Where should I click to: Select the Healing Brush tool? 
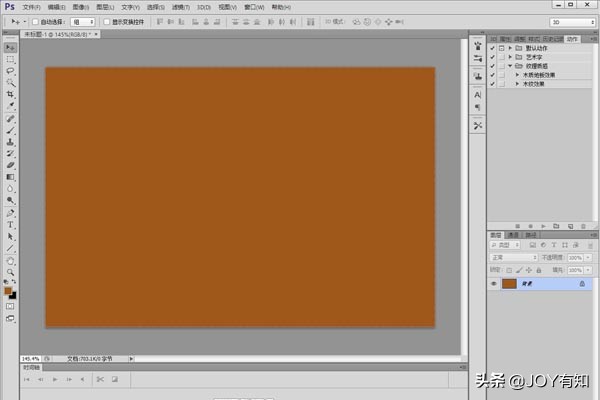tap(10, 119)
